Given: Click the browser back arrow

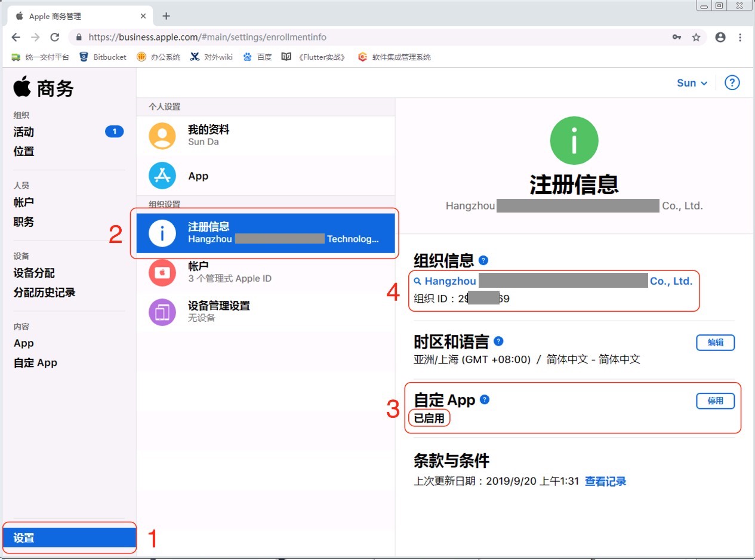Looking at the screenshot, I should pyautogui.click(x=16, y=37).
